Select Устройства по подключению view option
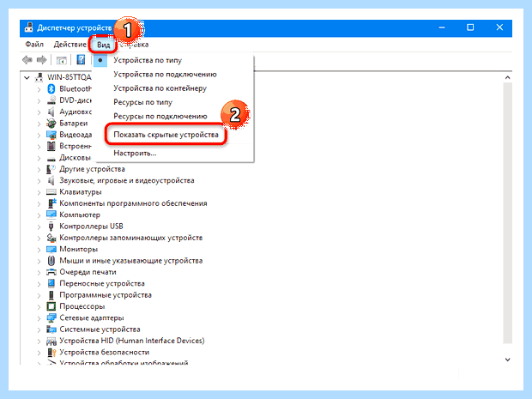Viewport: 532px width, 399px height. click(x=165, y=75)
